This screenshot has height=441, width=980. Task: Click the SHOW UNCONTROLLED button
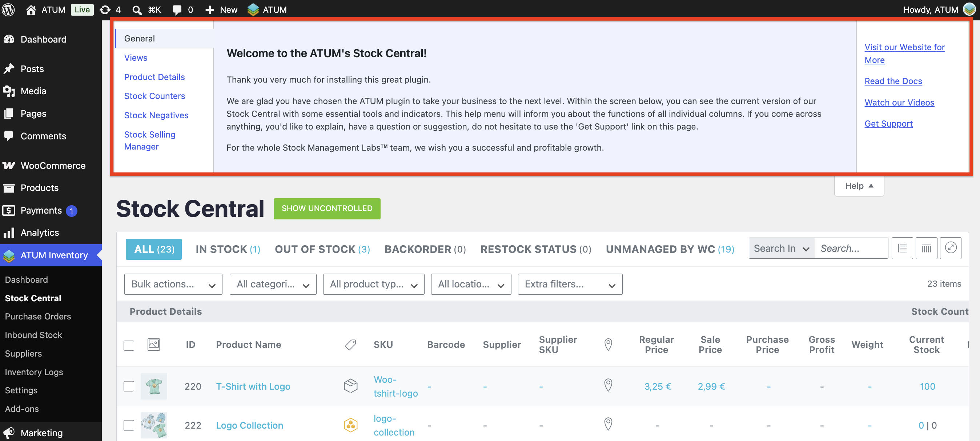tap(327, 208)
